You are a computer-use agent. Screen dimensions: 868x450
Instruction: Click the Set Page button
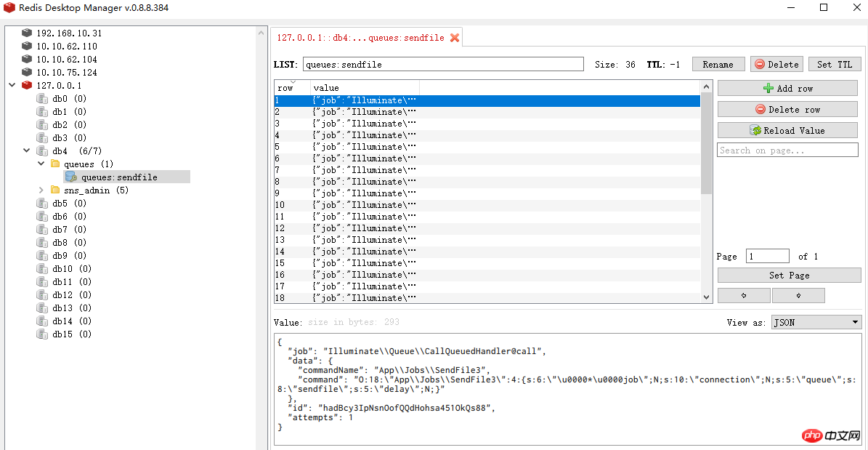789,276
